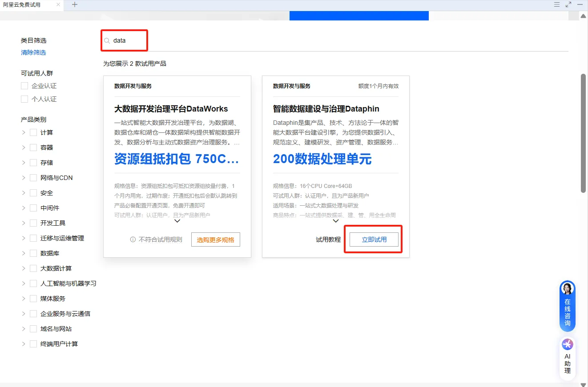Click 立即试用 on the Dataphin card
The image size is (588, 387).
[374, 239]
